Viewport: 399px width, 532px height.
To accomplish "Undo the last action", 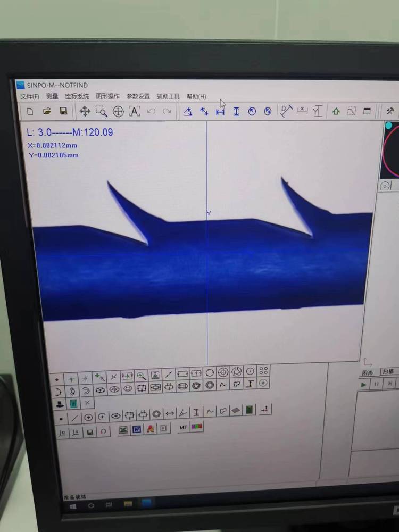I will coord(151,111).
